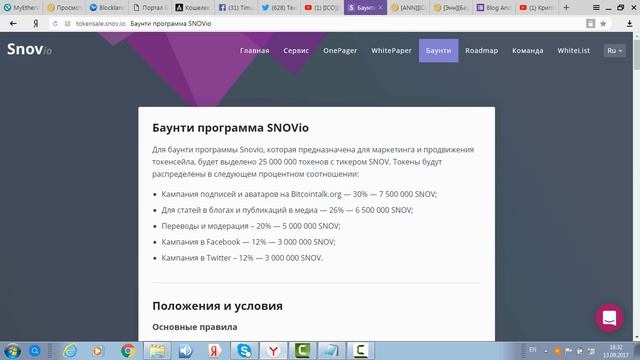
Task: Switch to the YouTube (1) [ICO] tab
Action: [322, 7]
